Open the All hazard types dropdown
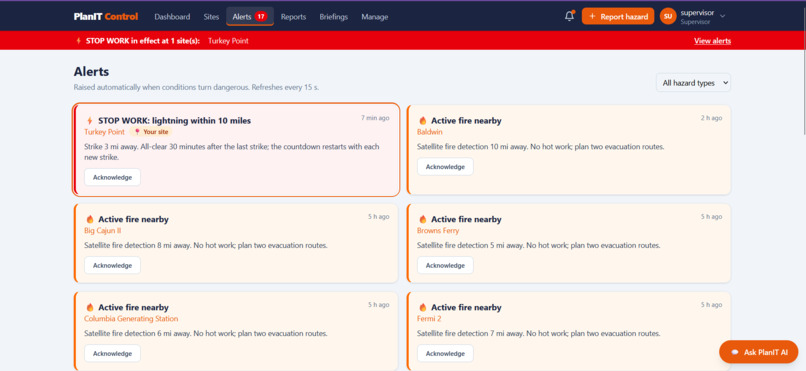This screenshot has width=806, height=371. pos(693,83)
